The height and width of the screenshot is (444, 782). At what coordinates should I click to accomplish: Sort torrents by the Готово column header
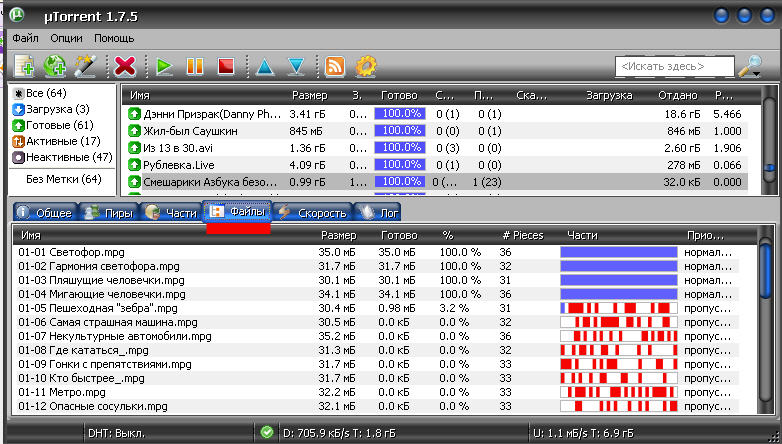pyautogui.click(x=399, y=95)
